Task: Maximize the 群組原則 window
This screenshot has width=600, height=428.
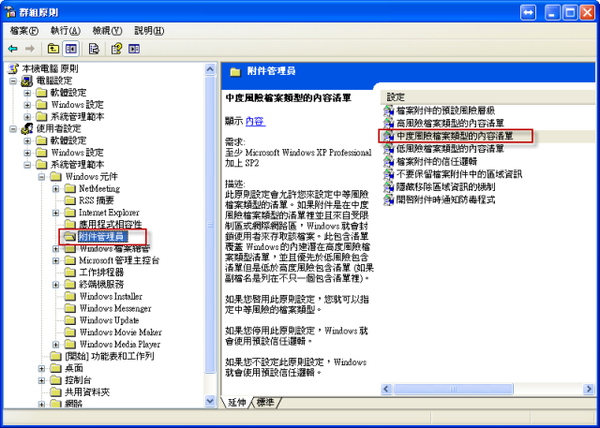Action: point(570,13)
